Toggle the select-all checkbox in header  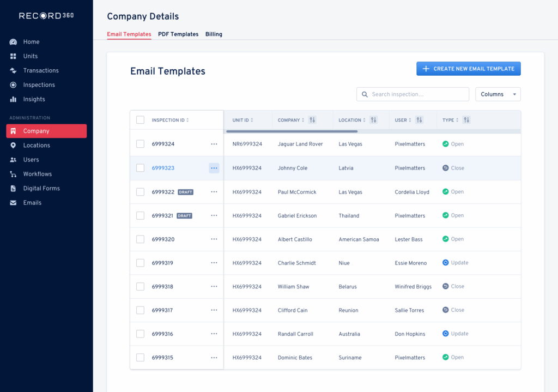[140, 120]
